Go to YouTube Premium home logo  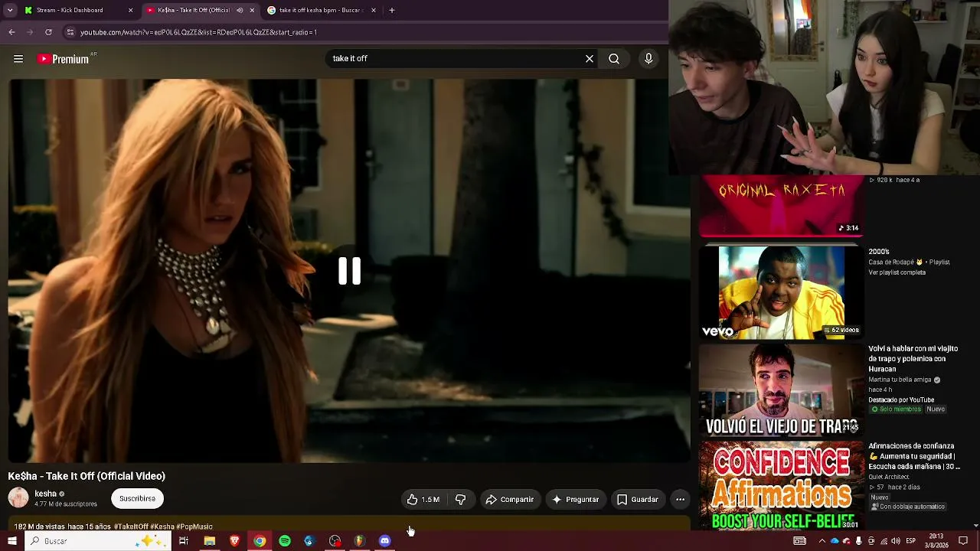64,59
